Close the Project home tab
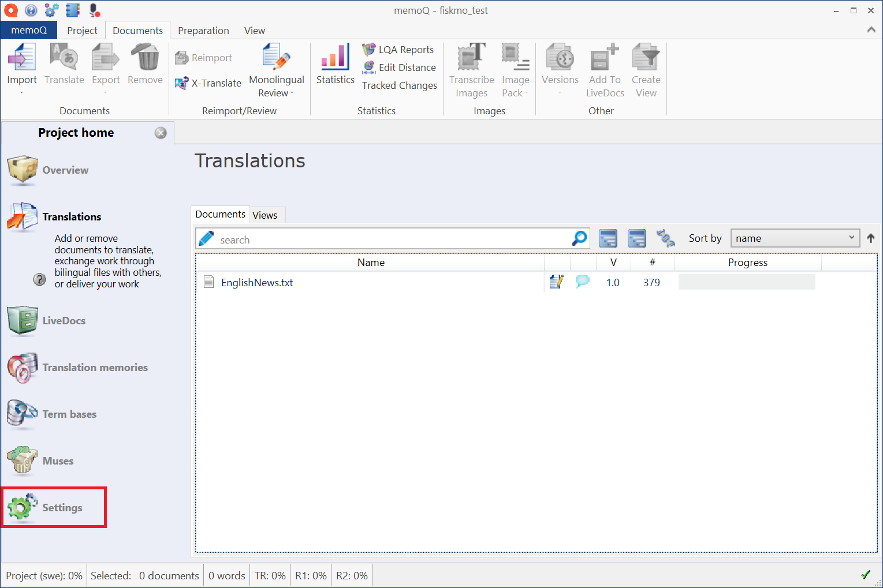 [x=161, y=133]
